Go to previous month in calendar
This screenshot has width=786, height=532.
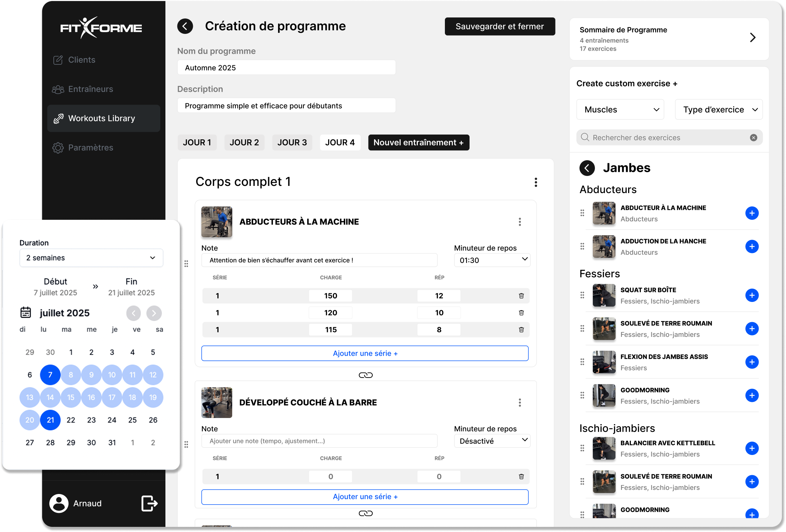pyautogui.click(x=134, y=313)
